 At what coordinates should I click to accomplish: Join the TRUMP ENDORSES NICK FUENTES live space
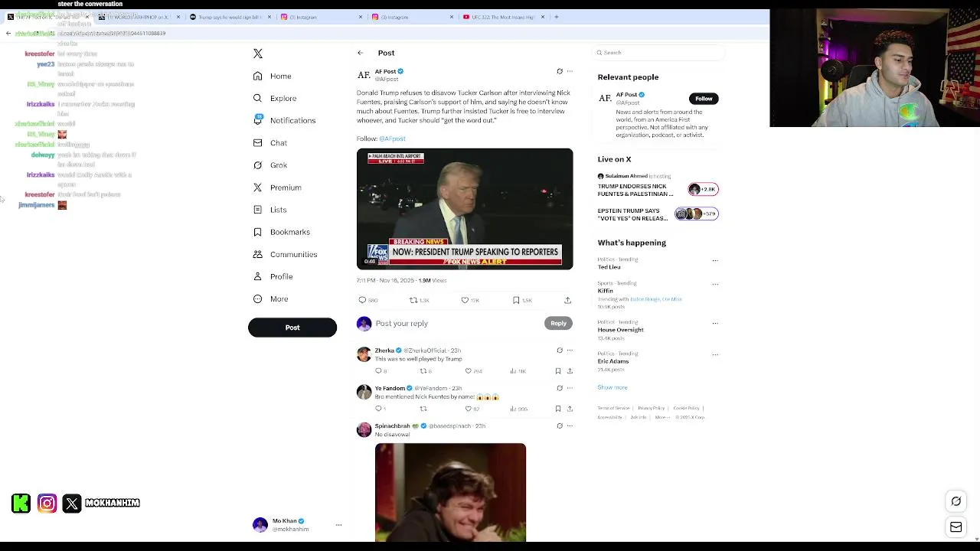pos(658,190)
